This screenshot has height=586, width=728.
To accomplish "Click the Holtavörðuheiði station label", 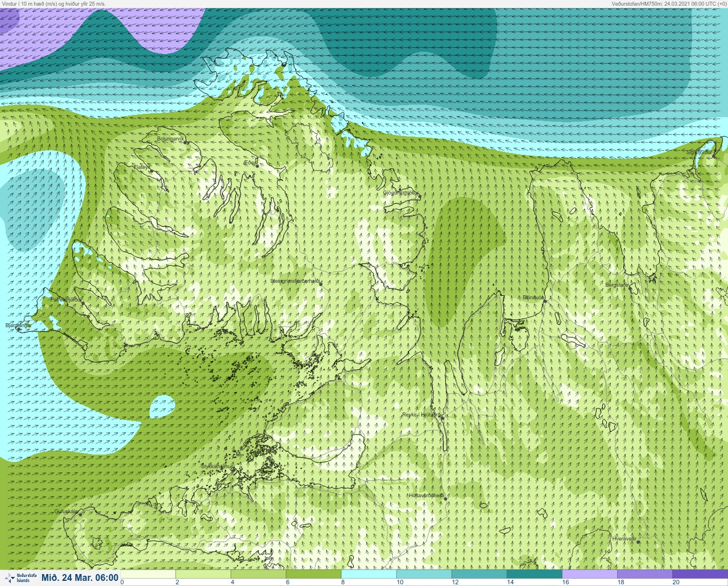I will point(426,496).
